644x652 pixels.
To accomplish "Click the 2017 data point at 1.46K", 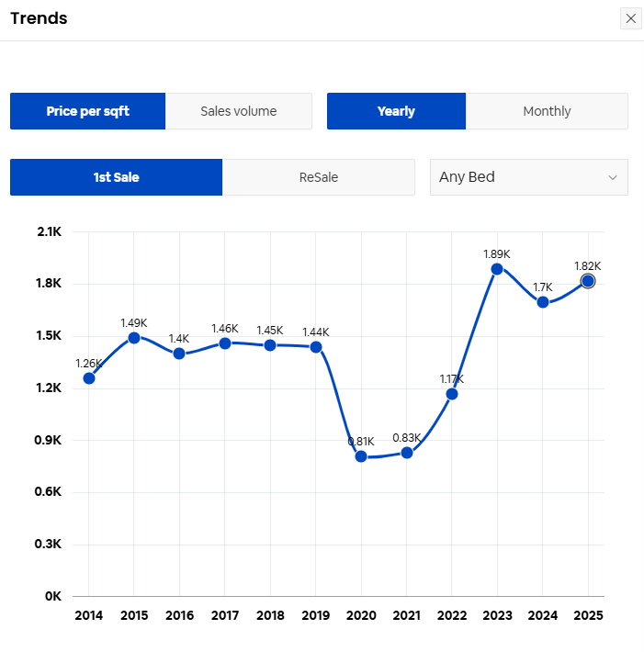I will pos(225,343).
